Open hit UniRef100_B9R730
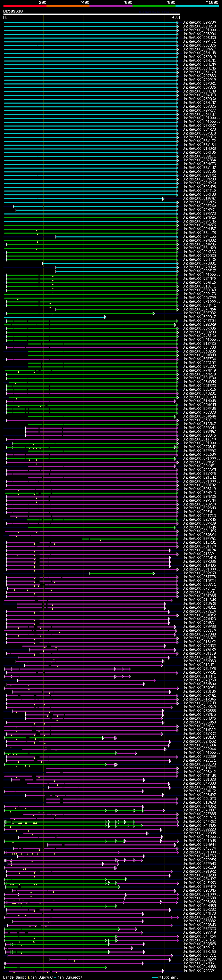 (x=199, y=23)
